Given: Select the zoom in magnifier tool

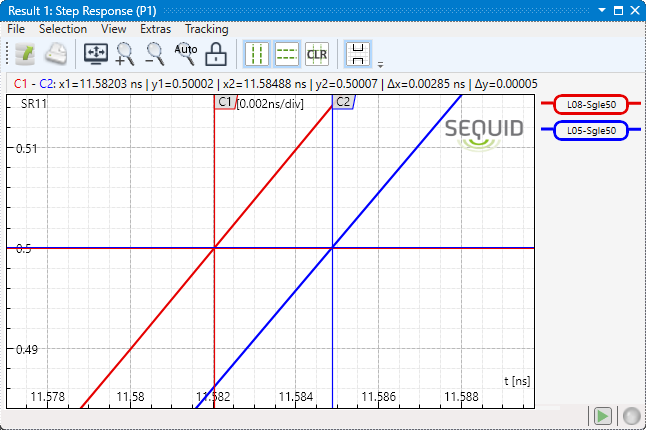Looking at the screenshot, I should pos(126,54).
